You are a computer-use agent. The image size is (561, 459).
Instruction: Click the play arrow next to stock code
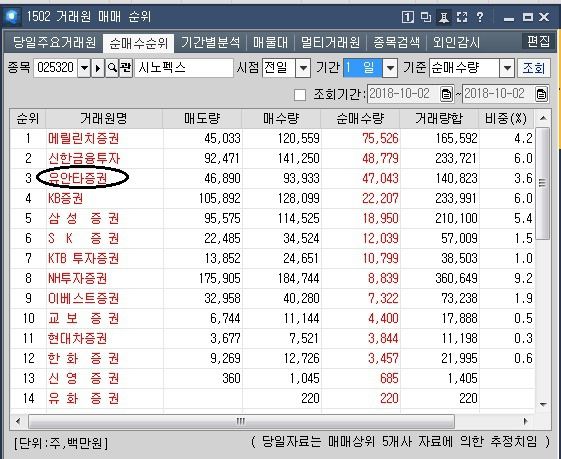point(98,68)
